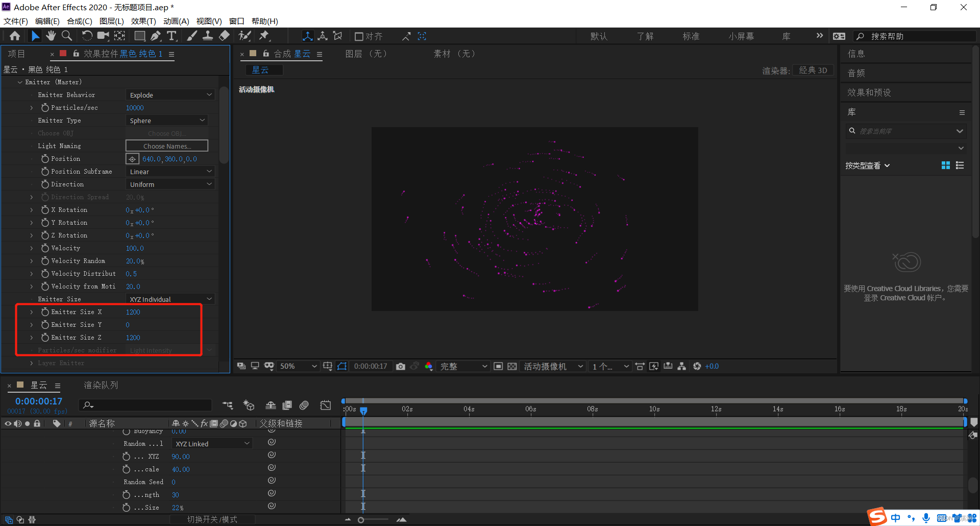Image resolution: width=980 pixels, height=526 pixels.
Task: Click the Reset Exposure icon
Action: tap(697, 366)
